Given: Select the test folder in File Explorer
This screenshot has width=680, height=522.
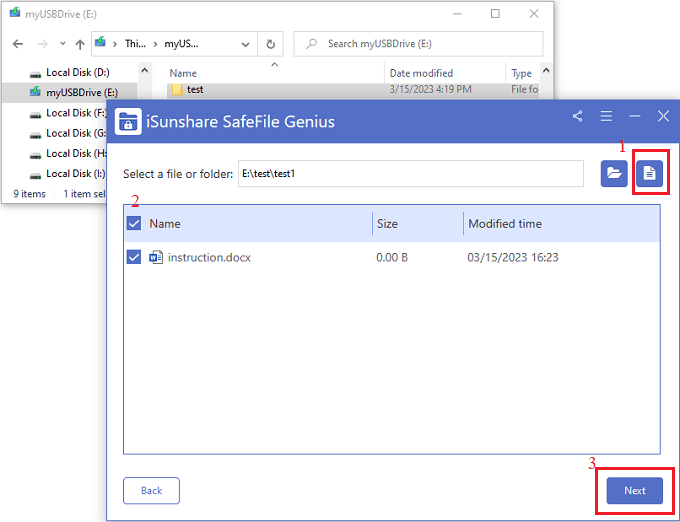Looking at the screenshot, I should coord(195,90).
